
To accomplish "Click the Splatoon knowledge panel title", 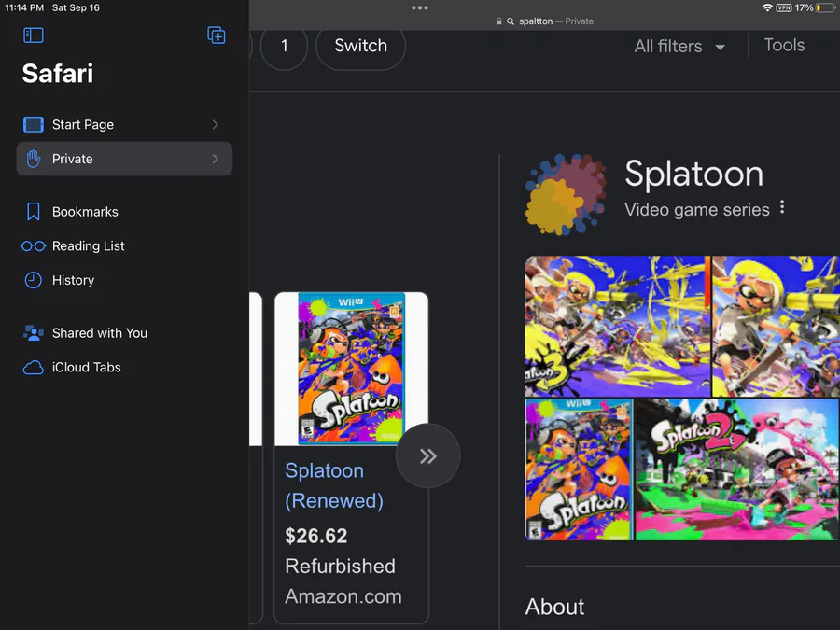I will (693, 174).
